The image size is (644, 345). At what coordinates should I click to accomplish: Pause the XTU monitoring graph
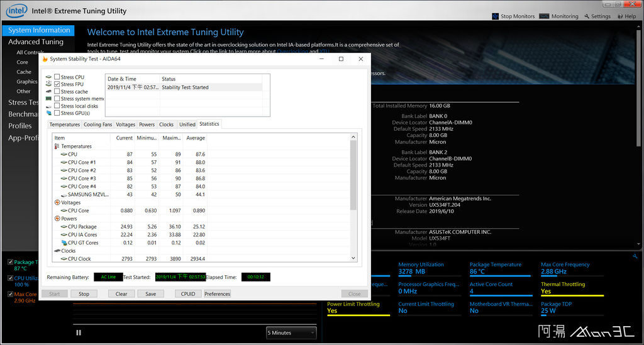point(79,332)
